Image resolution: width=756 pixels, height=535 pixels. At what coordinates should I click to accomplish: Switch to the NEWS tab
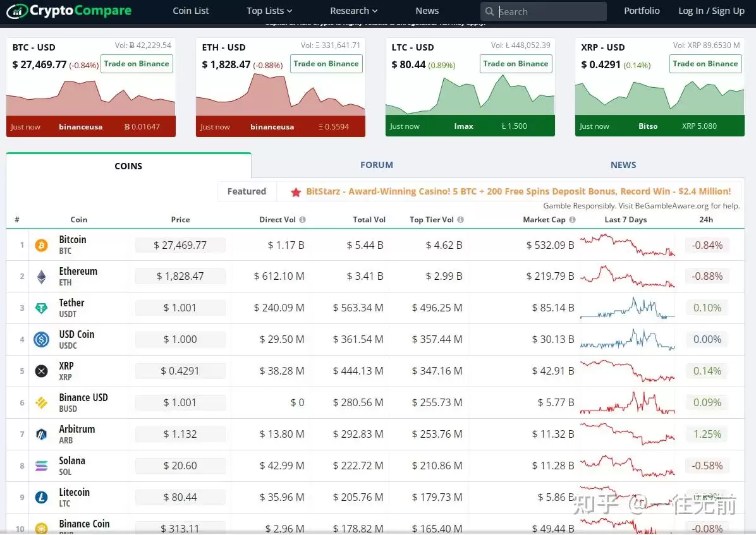click(623, 165)
